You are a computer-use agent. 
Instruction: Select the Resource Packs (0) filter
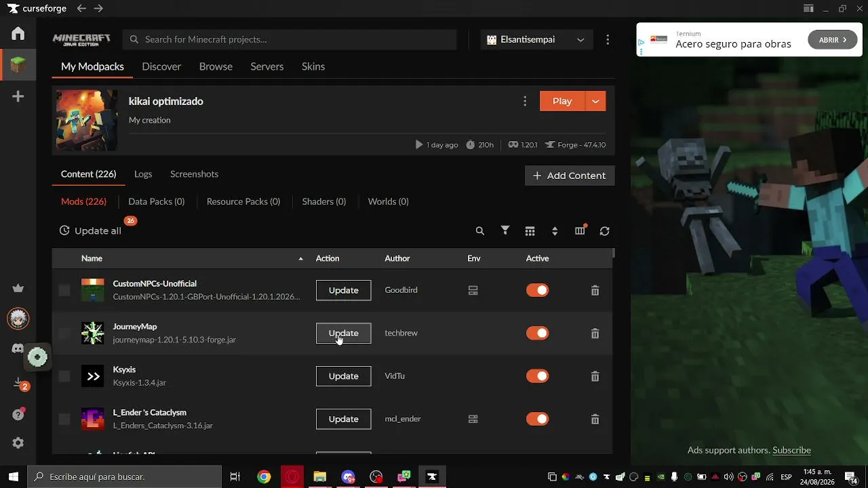243,202
